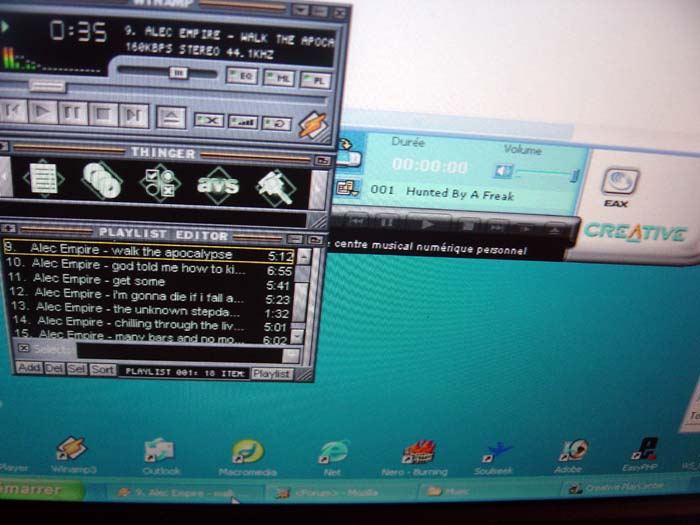Open the playlist search field dropdown arrow

pyautogui.click(x=292, y=356)
